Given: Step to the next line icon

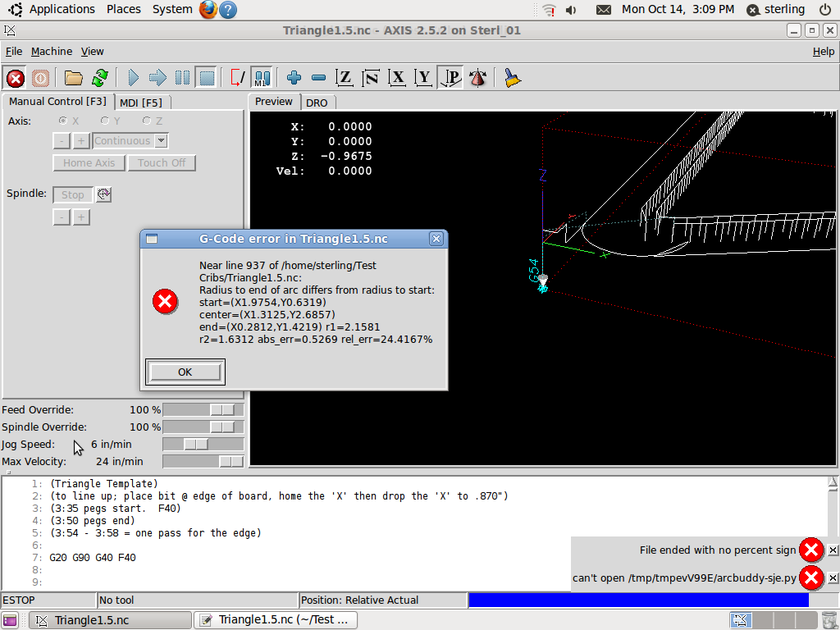Looking at the screenshot, I should (x=157, y=78).
